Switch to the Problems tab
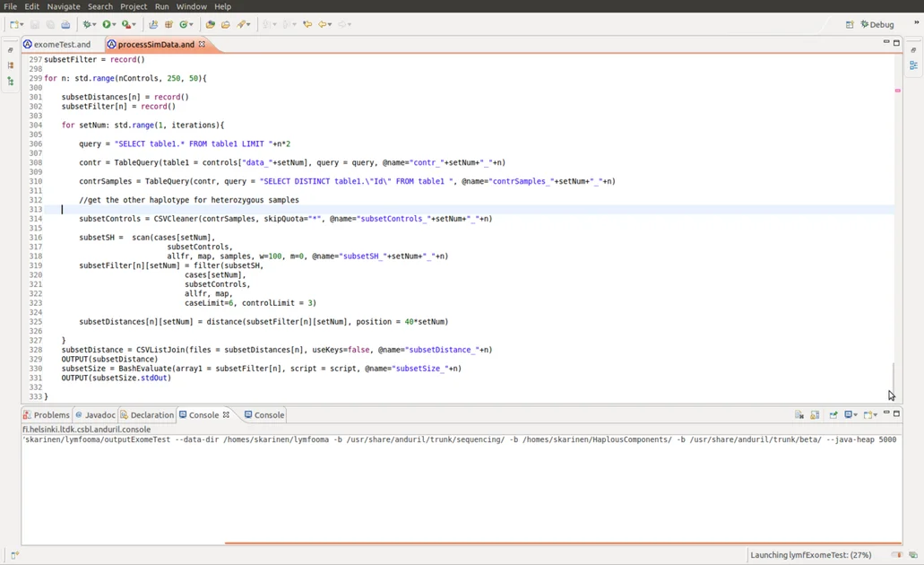Viewport: 924px width, 565px height. tap(51, 415)
